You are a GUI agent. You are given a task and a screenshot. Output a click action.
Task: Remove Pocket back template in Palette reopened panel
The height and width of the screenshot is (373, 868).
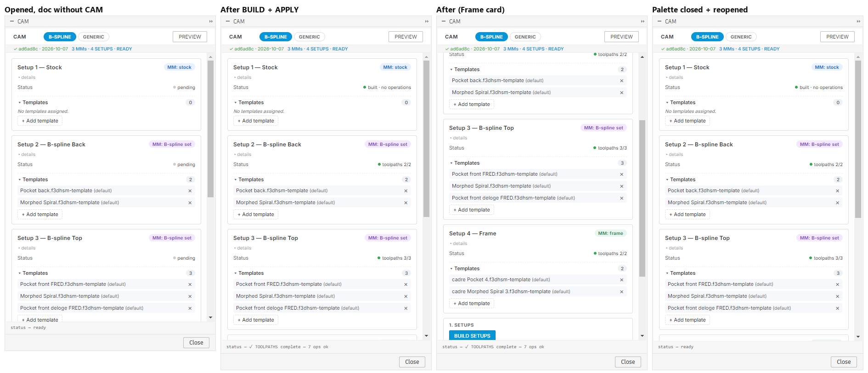pyautogui.click(x=838, y=191)
